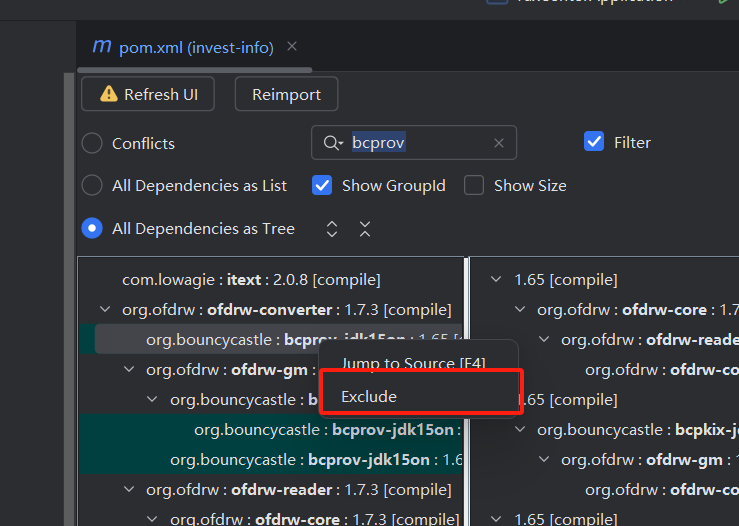
Task: Select the Conflicts radio button
Action: [92, 143]
